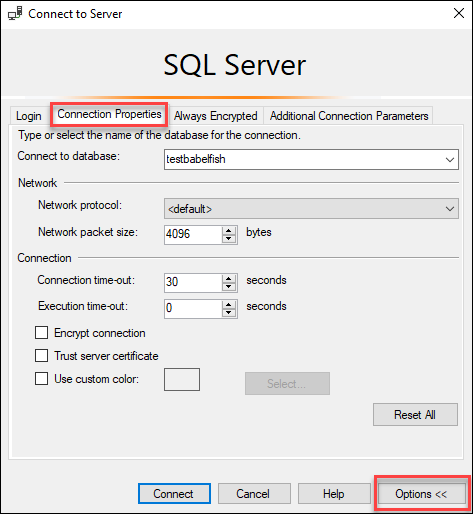This screenshot has width=473, height=514.
Task: Open the Always Encrypted tab
Action: (216, 116)
